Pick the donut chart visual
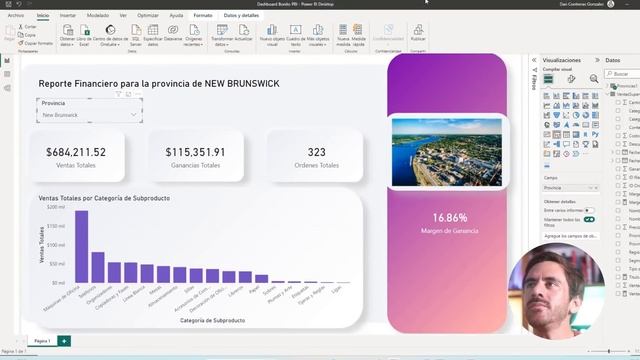This screenshot has height=360, width=640. [x=586, y=115]
